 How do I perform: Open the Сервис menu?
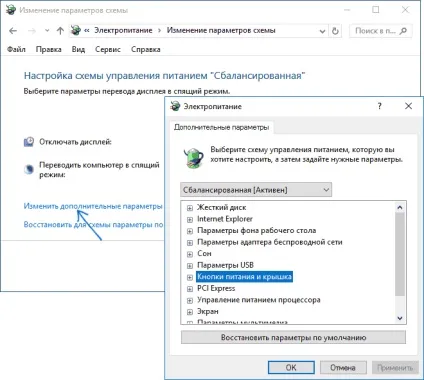click(108, 49)
